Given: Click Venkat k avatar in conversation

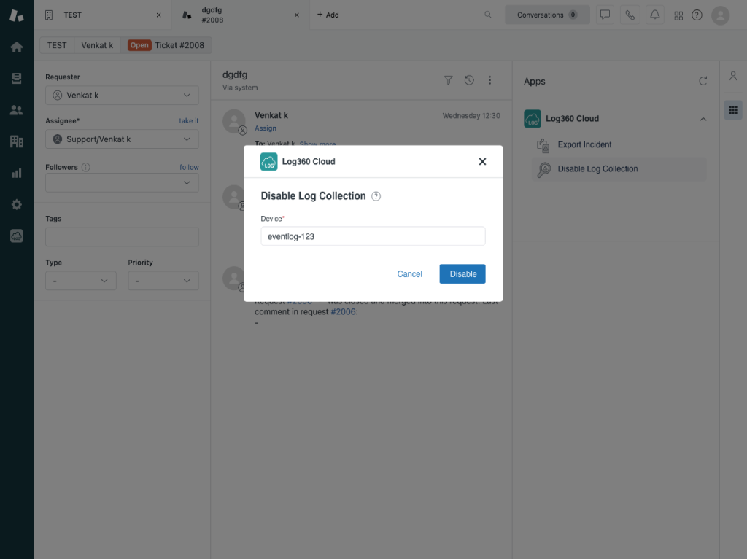Looking at the screenshot, I should [234, 121].
